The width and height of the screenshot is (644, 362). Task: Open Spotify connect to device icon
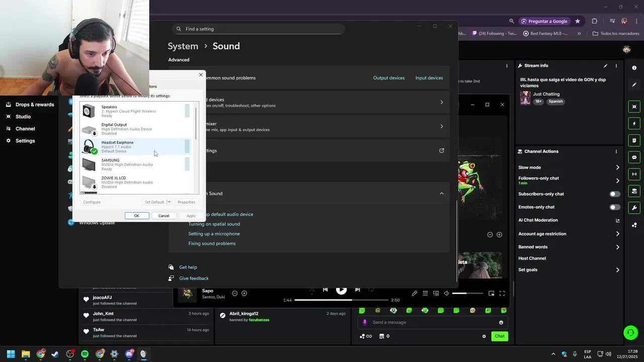436,293
